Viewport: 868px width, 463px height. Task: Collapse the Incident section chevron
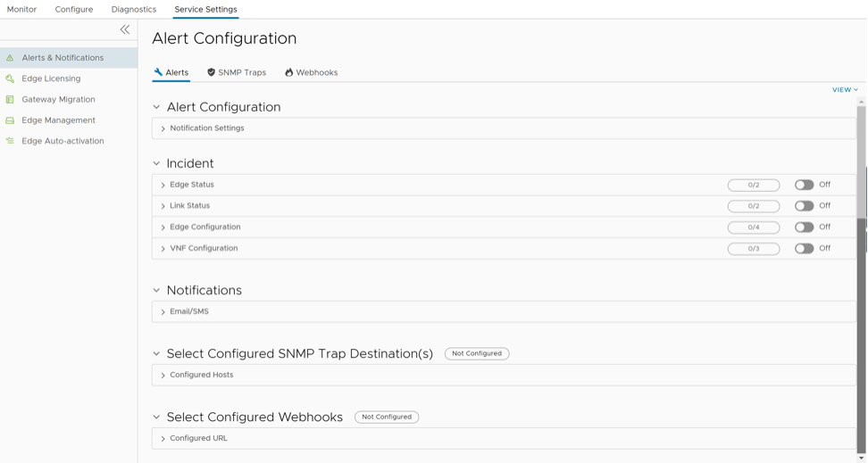pyautogui.click(x=156, y=164)
